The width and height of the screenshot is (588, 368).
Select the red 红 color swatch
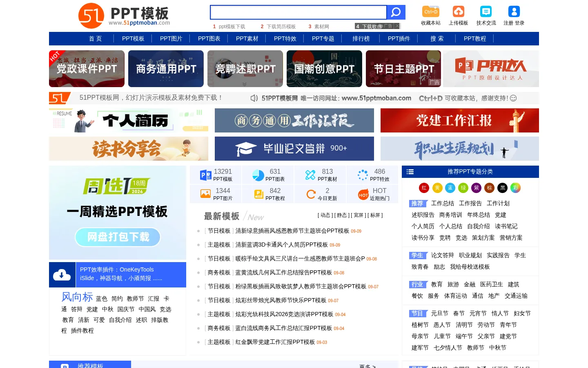point(424,188)
